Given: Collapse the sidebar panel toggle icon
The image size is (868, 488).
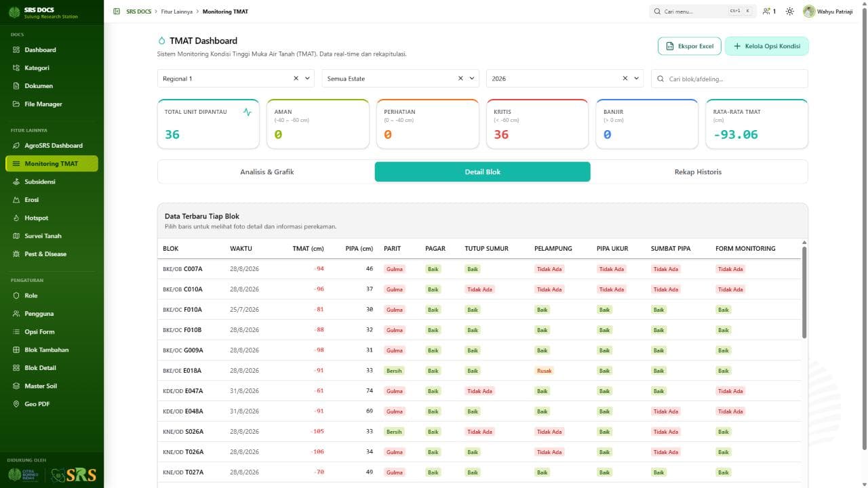Looking at the screenshot, I should point(117,12).
